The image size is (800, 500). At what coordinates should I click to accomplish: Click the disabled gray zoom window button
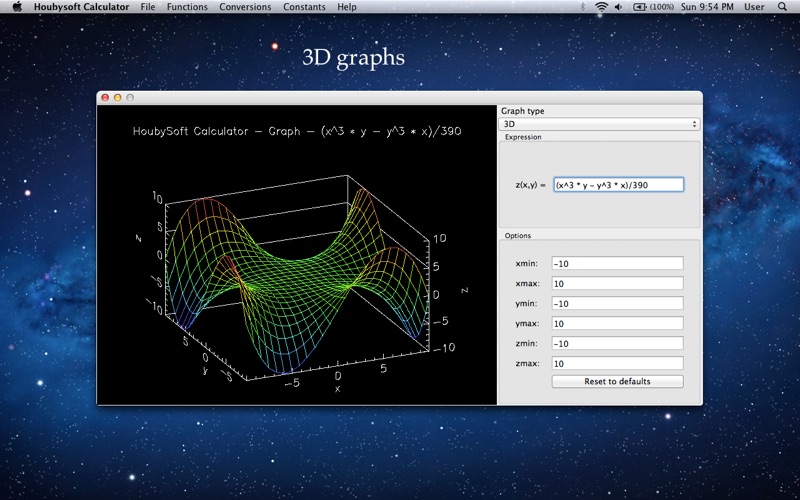point(130,97)
